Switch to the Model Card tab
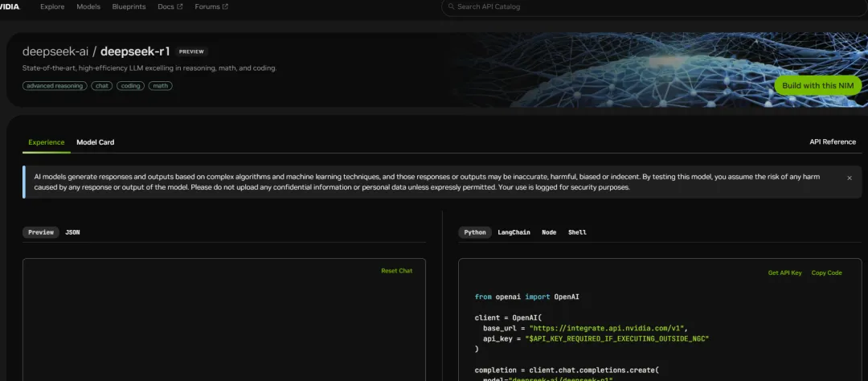Viewport: 868px width, 381px height. (x=95, y=142)
